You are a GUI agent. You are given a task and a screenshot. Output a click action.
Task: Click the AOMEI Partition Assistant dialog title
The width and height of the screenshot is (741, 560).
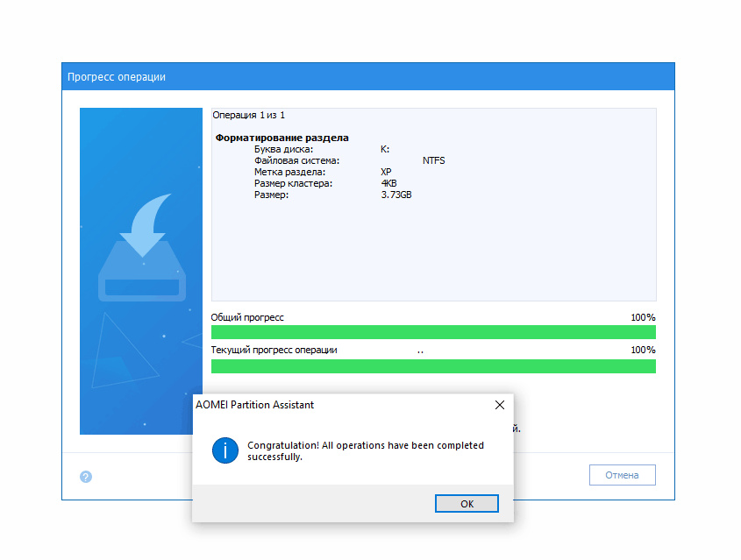point(254,405)
